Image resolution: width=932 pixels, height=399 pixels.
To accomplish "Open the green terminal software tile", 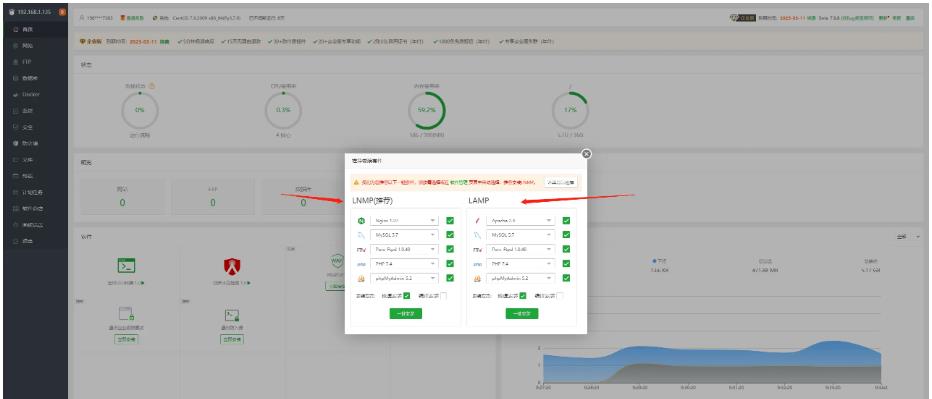I will tap(127, 265).
